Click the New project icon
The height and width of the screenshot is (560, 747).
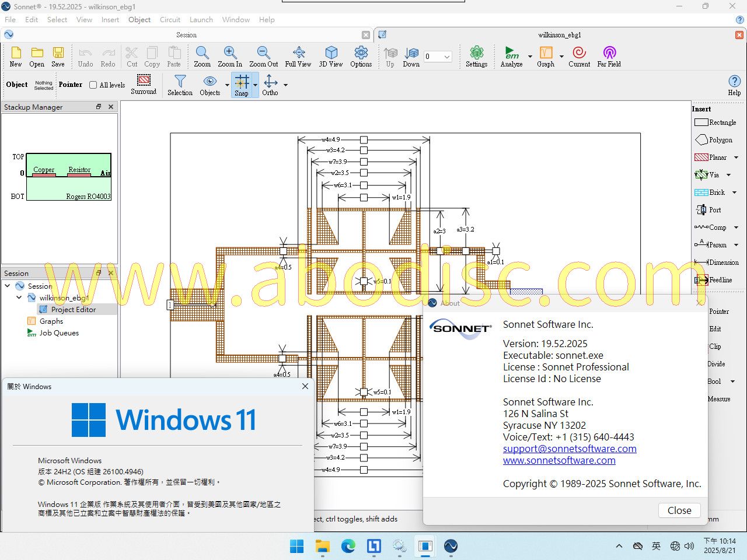pos(16,57)
